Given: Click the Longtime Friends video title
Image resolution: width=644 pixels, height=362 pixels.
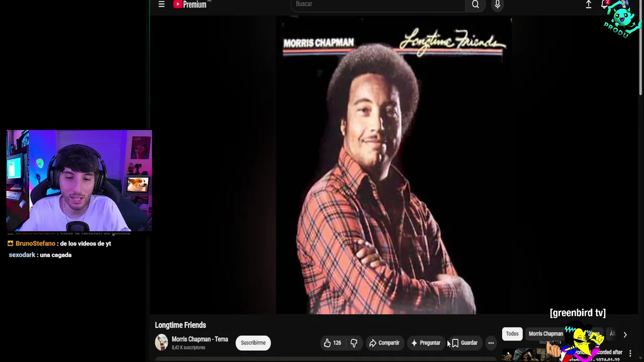Looking at the screenshot, I should click(x=180, y=325).
